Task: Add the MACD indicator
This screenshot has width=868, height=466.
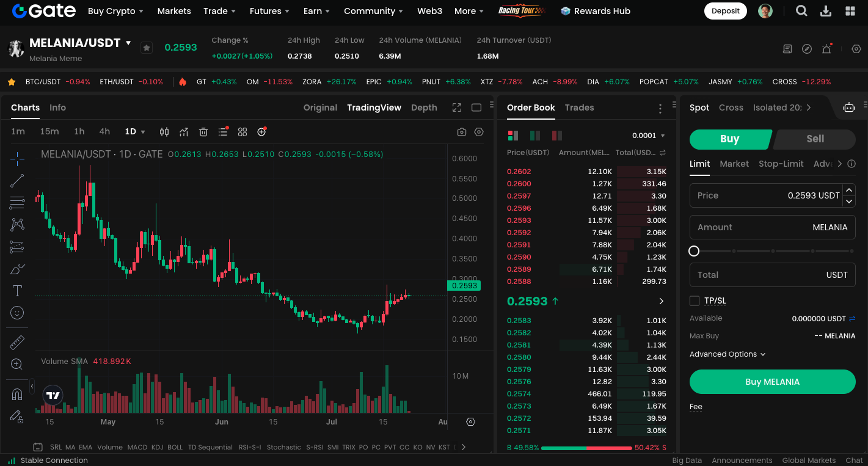Action: [x=137, y=447]
